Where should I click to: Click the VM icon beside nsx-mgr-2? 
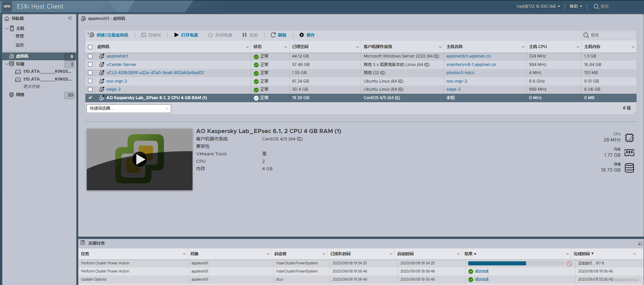[x=102, y=81]
